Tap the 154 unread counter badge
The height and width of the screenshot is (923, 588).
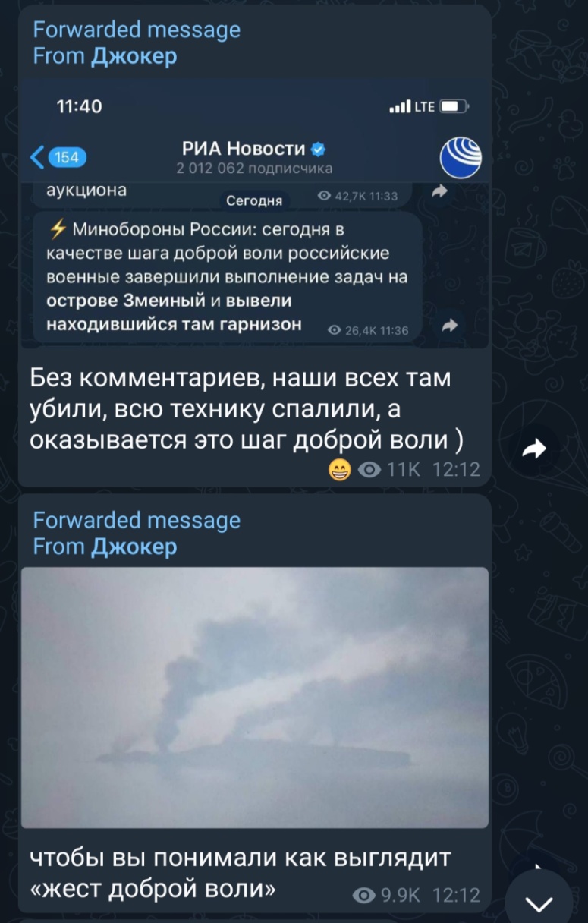[67, 157]
